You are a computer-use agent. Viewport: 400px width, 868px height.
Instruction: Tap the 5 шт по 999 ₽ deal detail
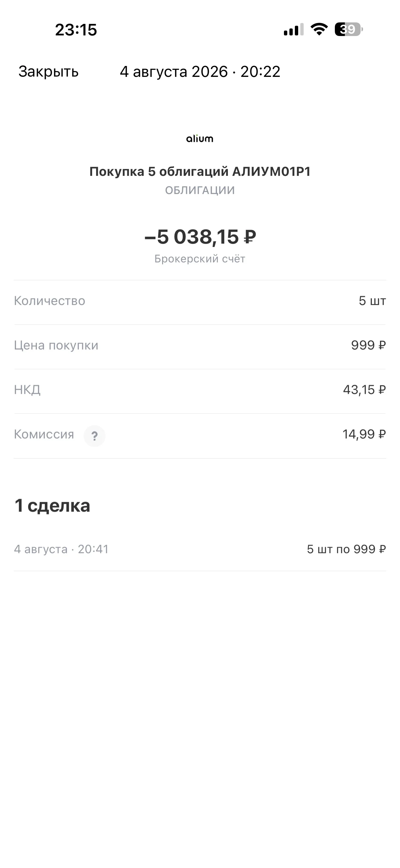tap(346, 549)
